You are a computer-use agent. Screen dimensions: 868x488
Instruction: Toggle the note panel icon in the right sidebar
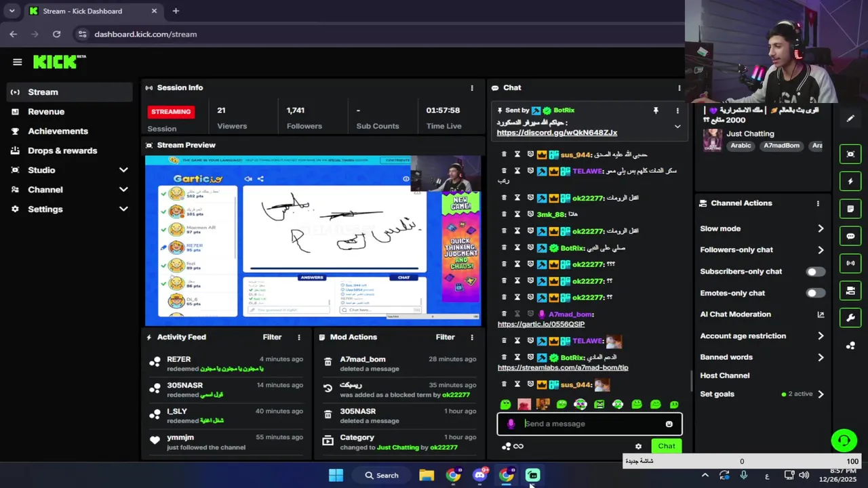(850, 209)
